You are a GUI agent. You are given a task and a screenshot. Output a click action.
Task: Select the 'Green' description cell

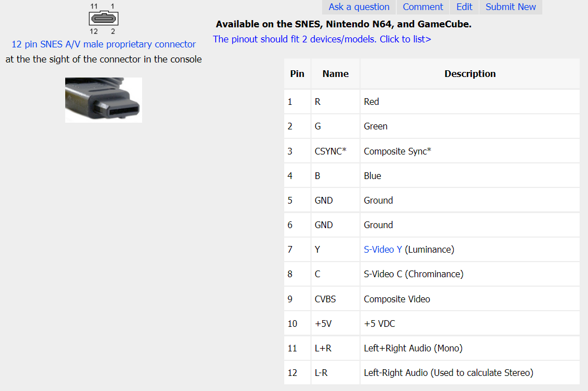click(x=470, y=127)
